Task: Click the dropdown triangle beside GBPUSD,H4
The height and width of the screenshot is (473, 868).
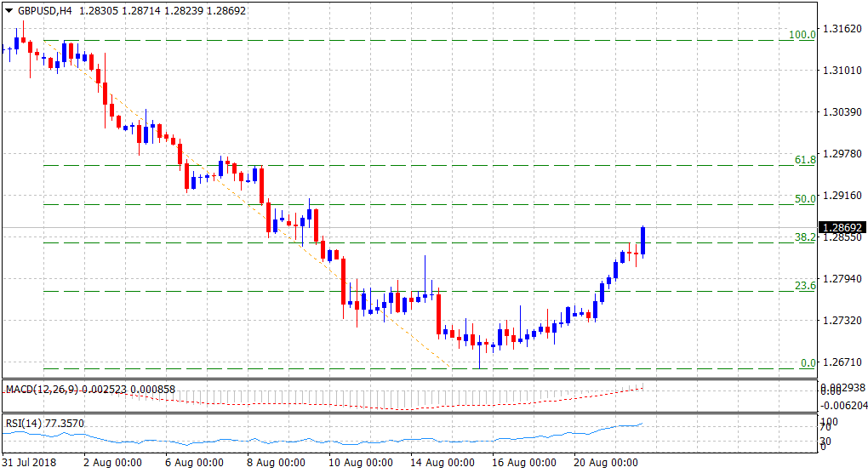Action: pyautogui.click(x=9, y=10)
